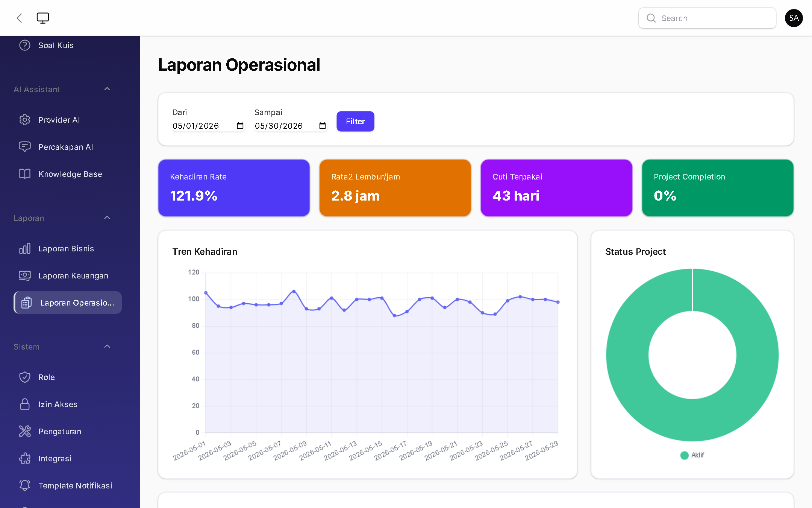Focus the Search input field

[707, 18]
